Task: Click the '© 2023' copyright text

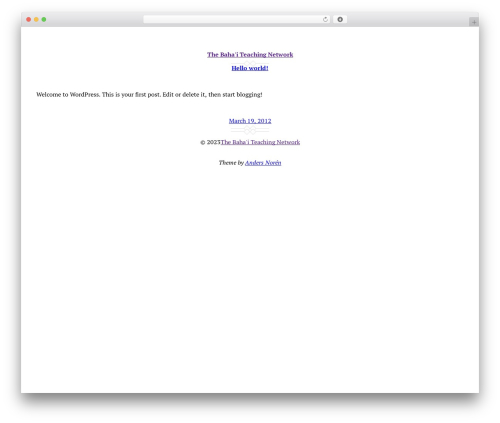Action: [x=210, y=142]
